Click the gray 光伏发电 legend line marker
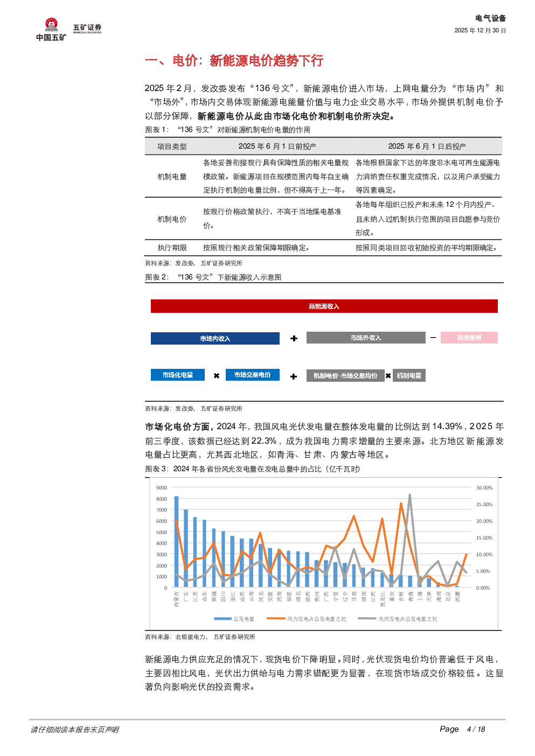Image resolution: width=535 pixels, height=756 pixels. pos(367,619)
